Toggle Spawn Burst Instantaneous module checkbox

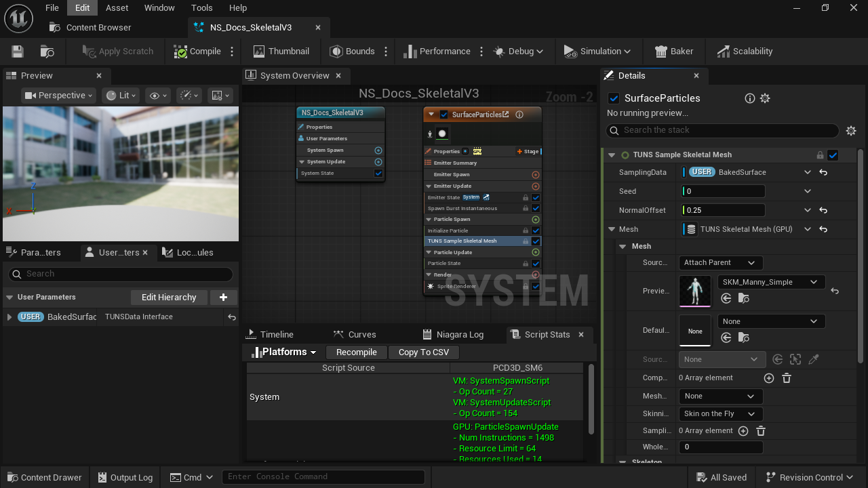coord(536,208)
